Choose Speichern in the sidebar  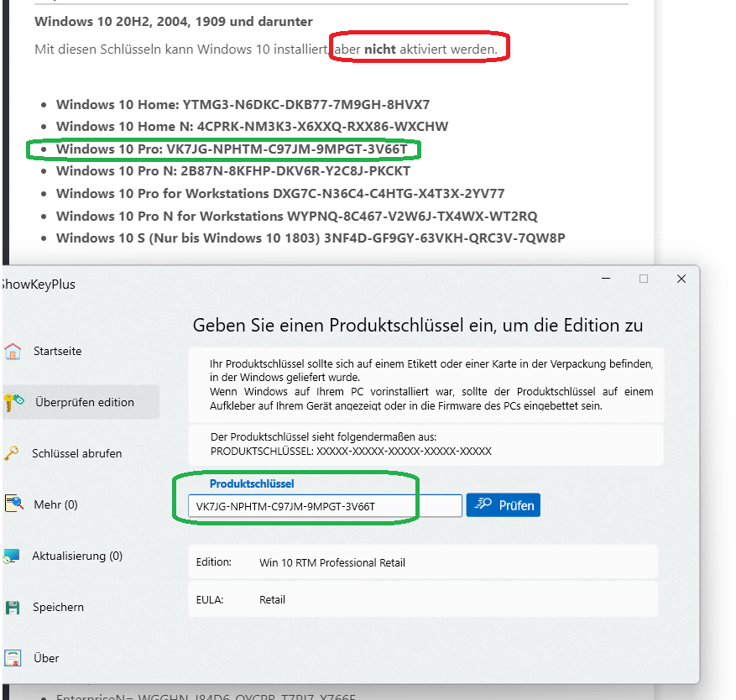[x=58, y=607]
